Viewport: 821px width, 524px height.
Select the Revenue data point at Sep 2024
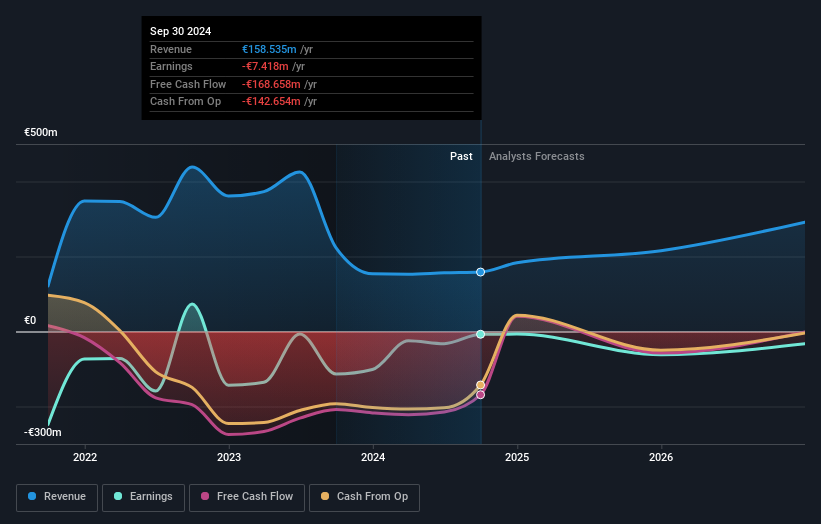480,272
